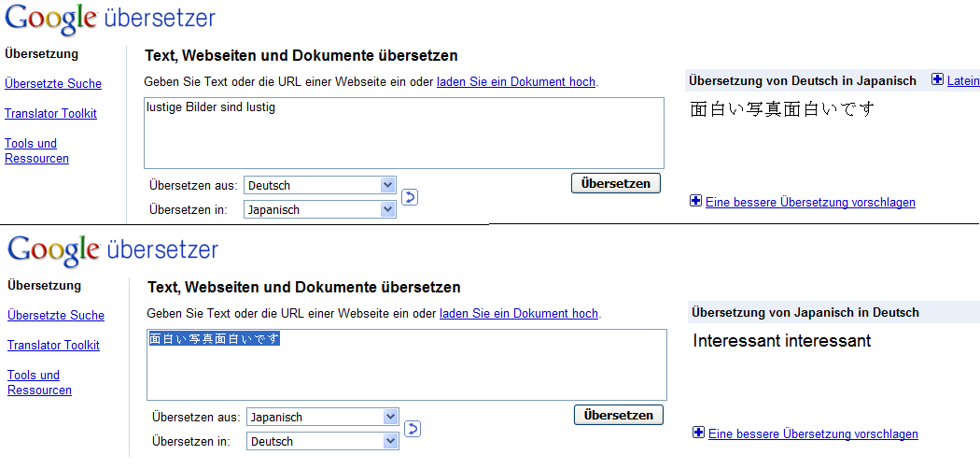Click the text box with highlighted Japanese text
This screenshot has width=980, height=469.
[407, 364]
